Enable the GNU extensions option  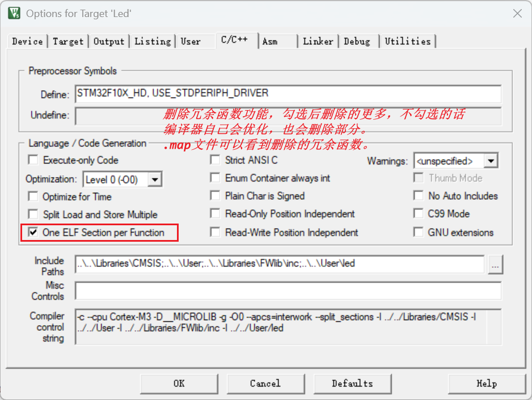tap(419, 233)
